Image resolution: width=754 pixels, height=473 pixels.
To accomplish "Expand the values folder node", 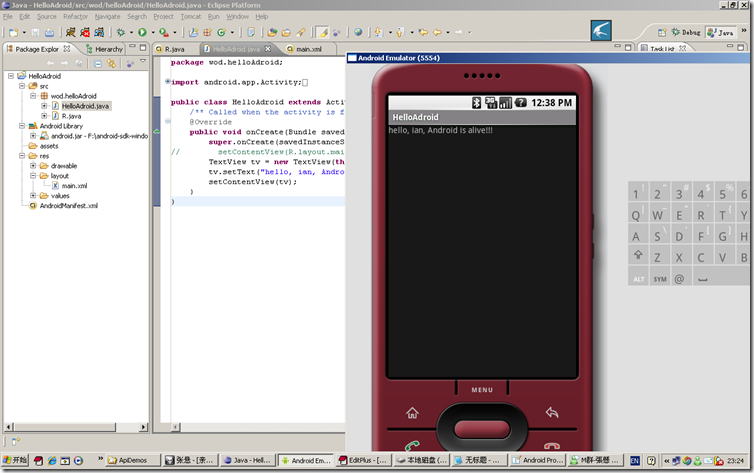I will [x=33, y=196].
